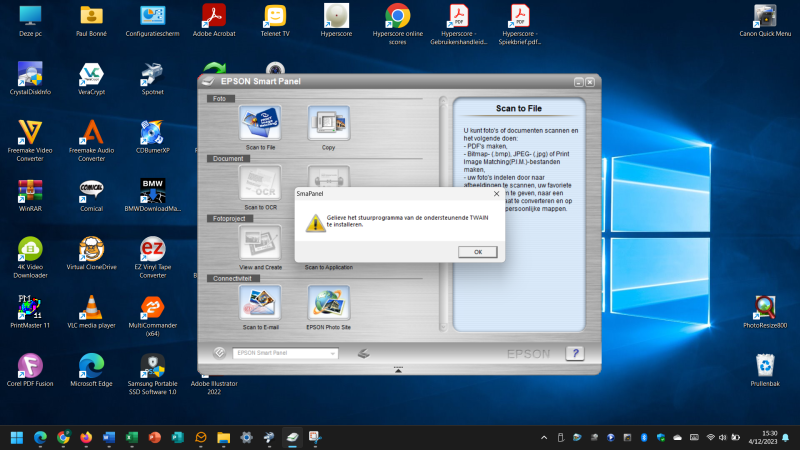This screenshot has width=800, height=450.
Task: Open the EPSON Smart Panel dropdown list
Action: coord(332,353)
